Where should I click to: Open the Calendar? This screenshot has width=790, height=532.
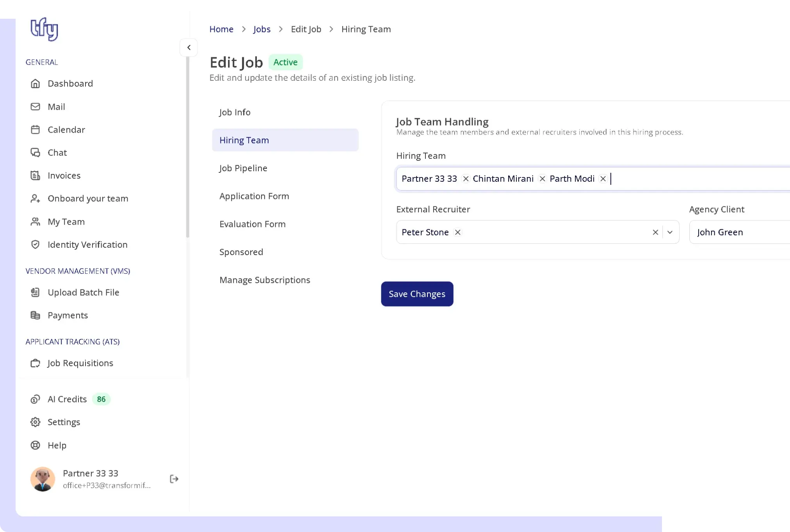[x=66, y=129]
